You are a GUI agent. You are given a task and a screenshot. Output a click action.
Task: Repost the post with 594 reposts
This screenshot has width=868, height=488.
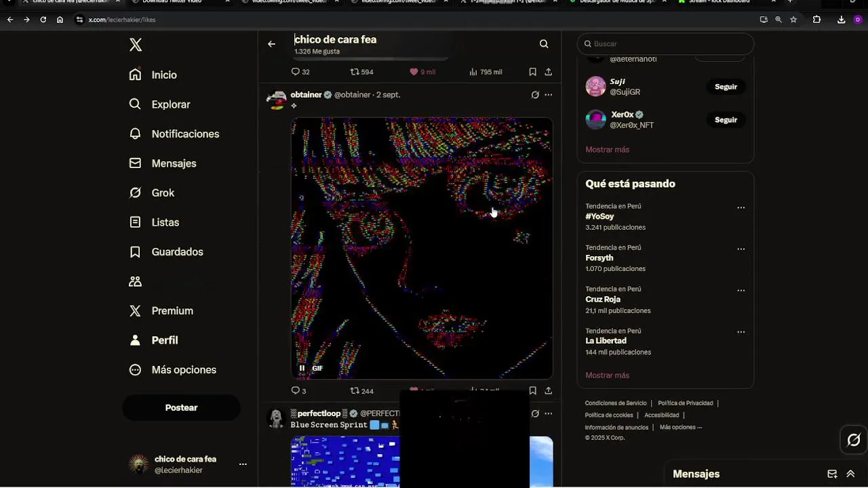point(361,72)
